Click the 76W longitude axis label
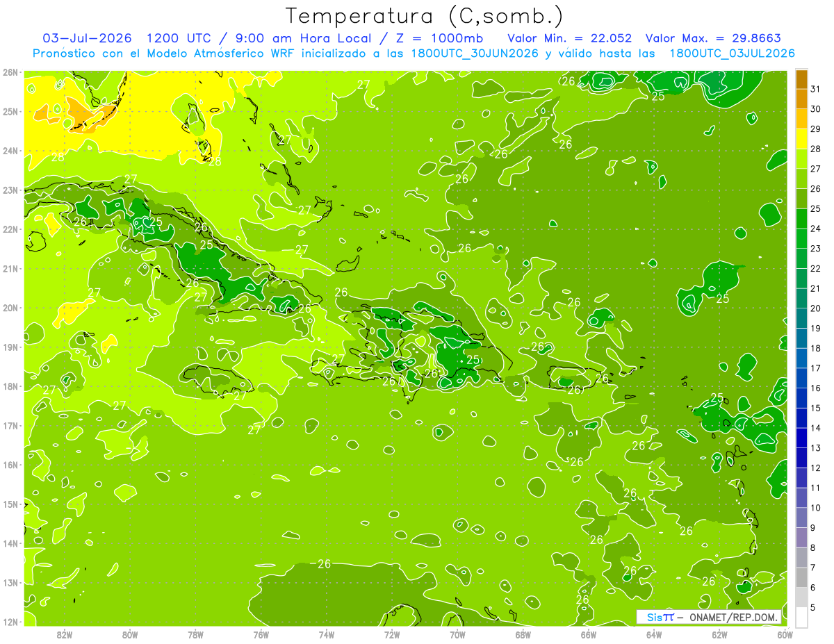Screen dimensions: 834x644 point(261,634)
